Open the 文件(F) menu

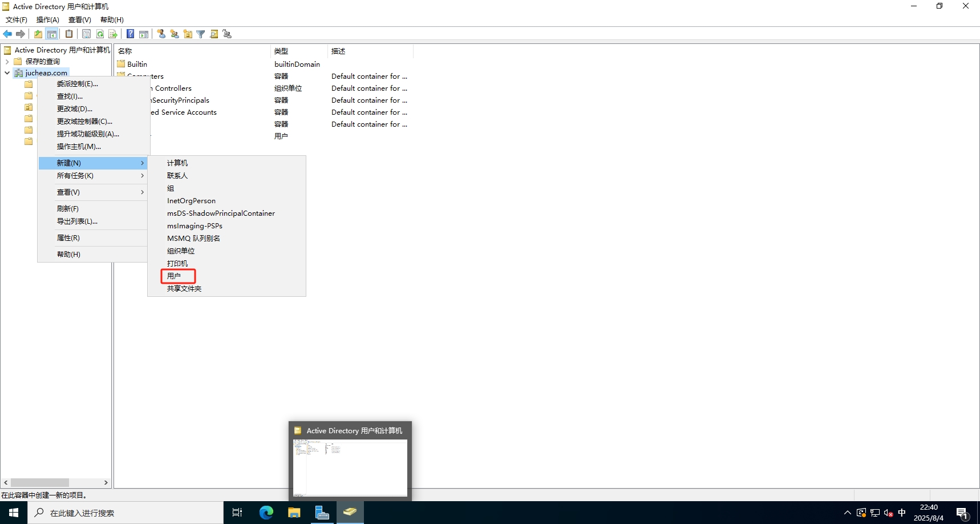click(17, 20)
